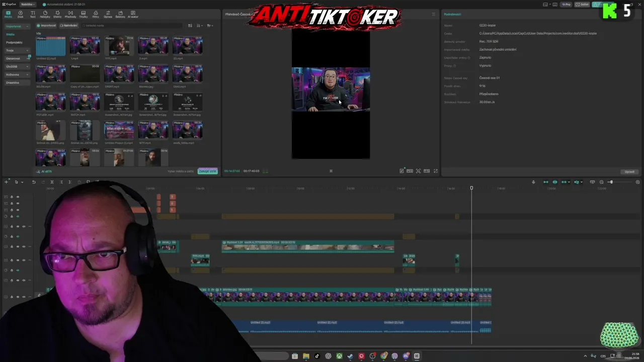The width and height of the screenshot is (644, 362).
Task: Enter fullscreen preview
Action: coord(436,171)
